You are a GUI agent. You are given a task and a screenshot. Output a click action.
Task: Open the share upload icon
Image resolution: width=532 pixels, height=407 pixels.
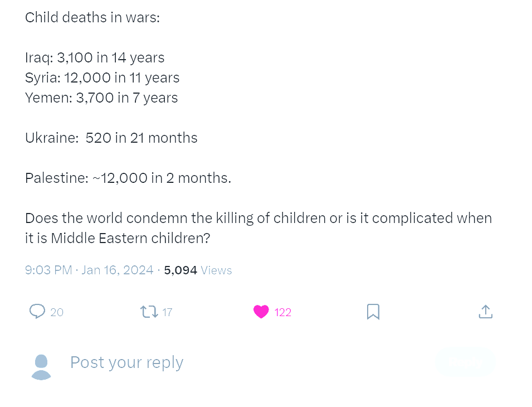(x=486, y=312)
